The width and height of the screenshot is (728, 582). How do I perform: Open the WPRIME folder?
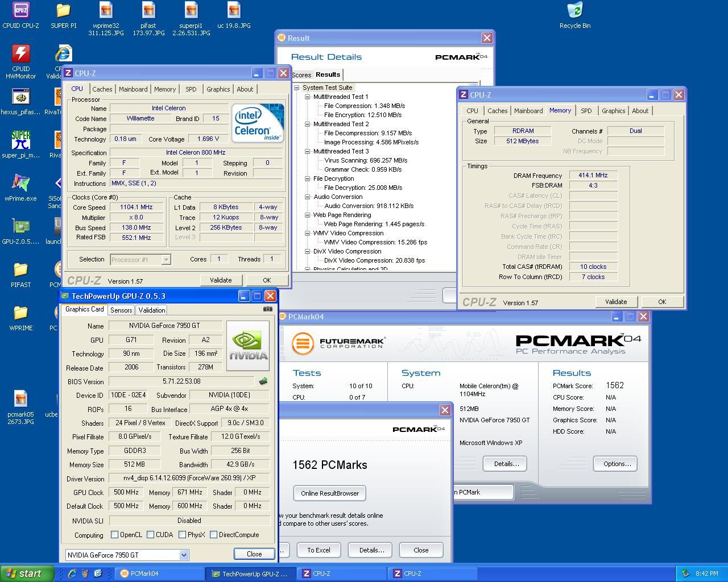tap(20, 318)
